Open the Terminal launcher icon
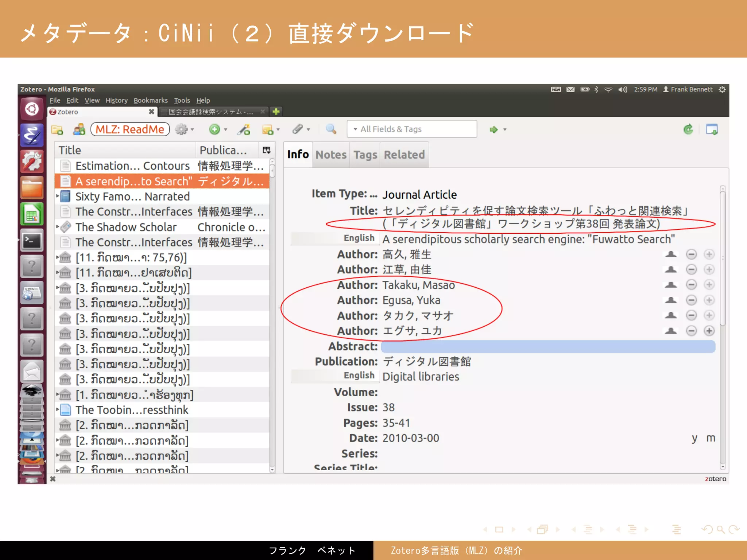This screenshot has height=560, width=747. [32, 240]
